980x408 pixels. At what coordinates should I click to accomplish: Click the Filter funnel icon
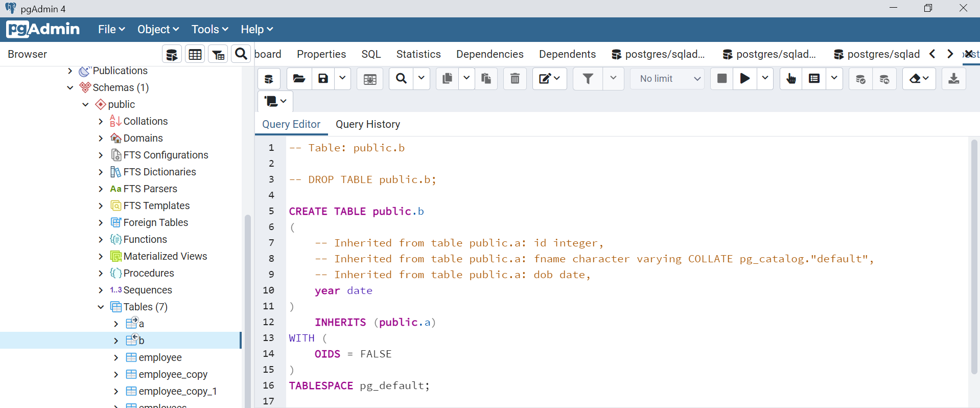588,79
